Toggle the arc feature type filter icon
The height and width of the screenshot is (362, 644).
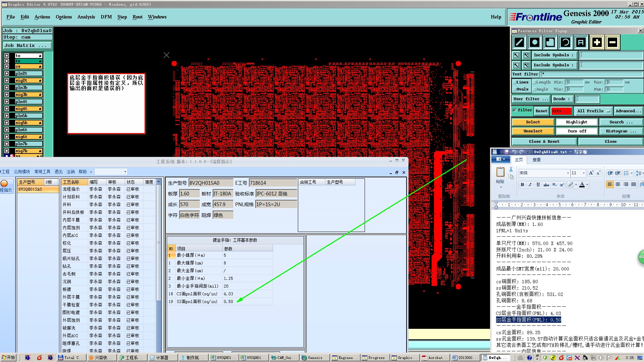(566, 42)
